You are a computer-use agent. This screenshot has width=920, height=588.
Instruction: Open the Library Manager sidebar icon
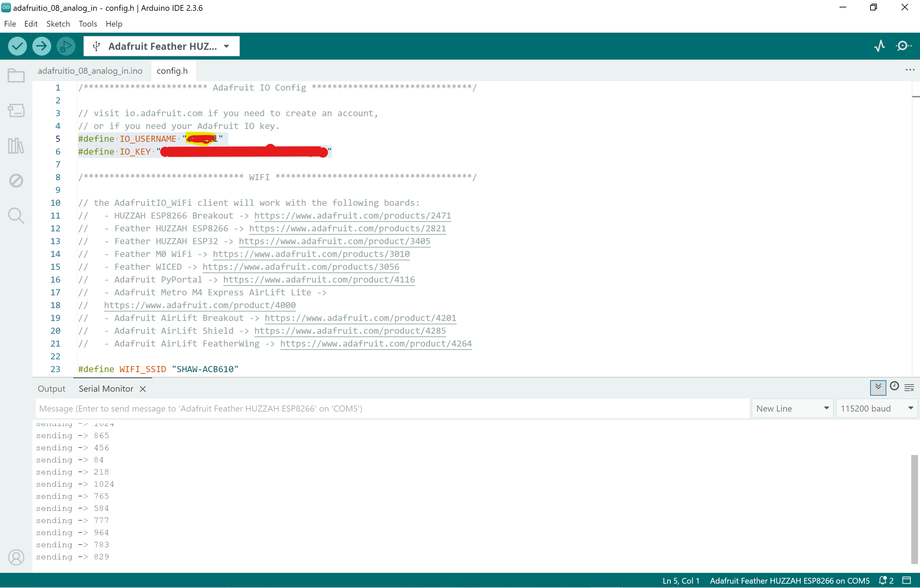coord(16,145)
